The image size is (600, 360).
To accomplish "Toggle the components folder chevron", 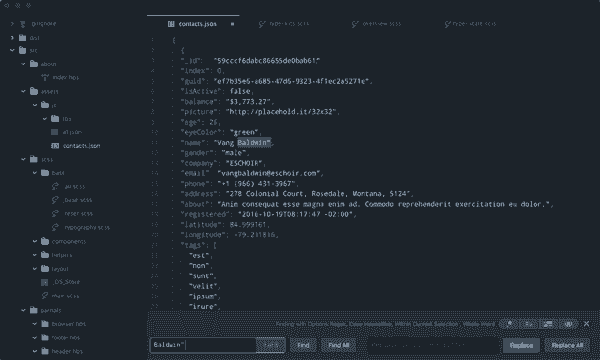I will [35, 241].
